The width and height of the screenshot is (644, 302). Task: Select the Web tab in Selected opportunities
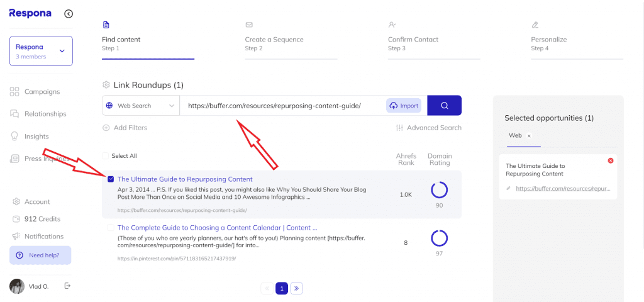(515, 135)
